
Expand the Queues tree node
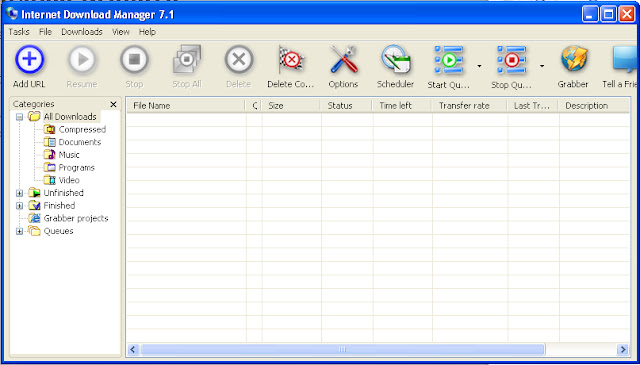pyautogui.click(x=19, y=231)
